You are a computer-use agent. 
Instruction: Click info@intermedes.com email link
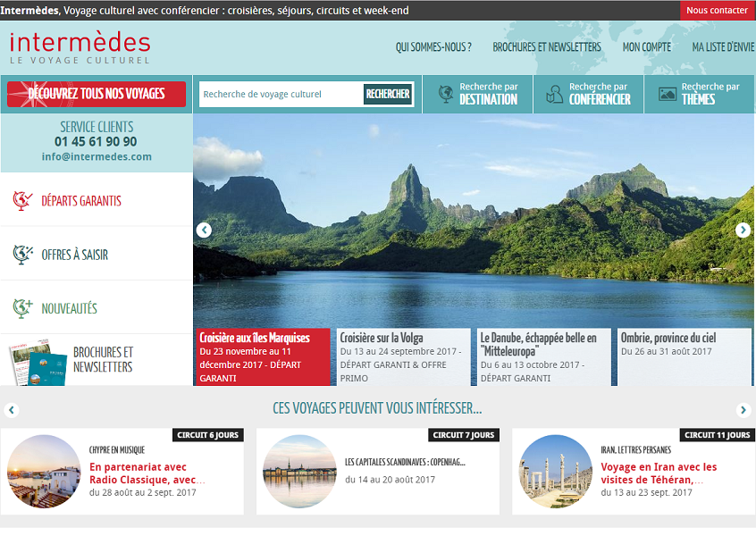click(x=97, y=156)
